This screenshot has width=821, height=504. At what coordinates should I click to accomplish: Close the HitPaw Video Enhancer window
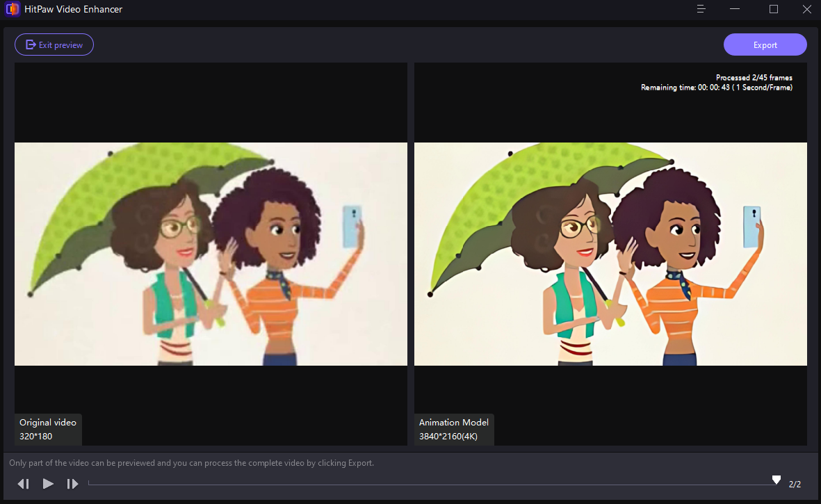click(x=807, y=9)
